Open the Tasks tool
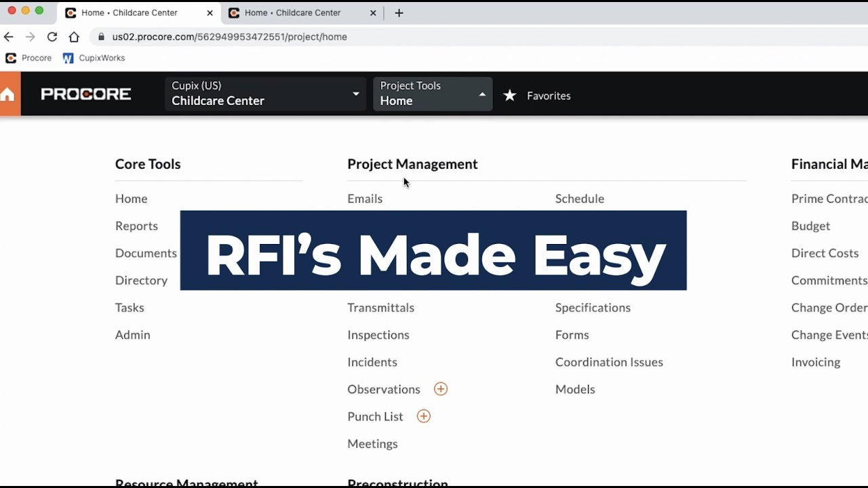 coord(130,308)
